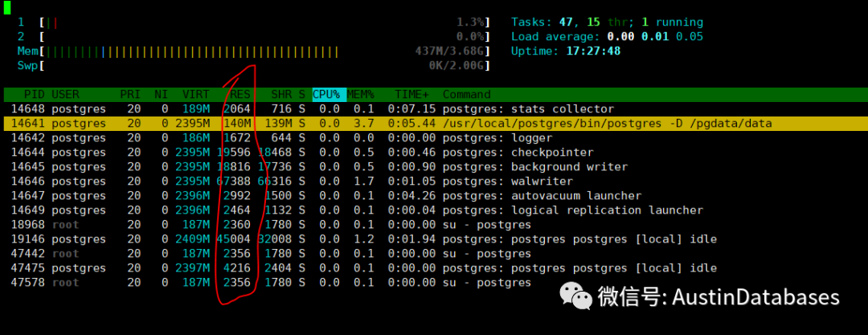Select the logical replication launcher row
Image resolution: width=868 pixels, height=335 pixels.
434,210
